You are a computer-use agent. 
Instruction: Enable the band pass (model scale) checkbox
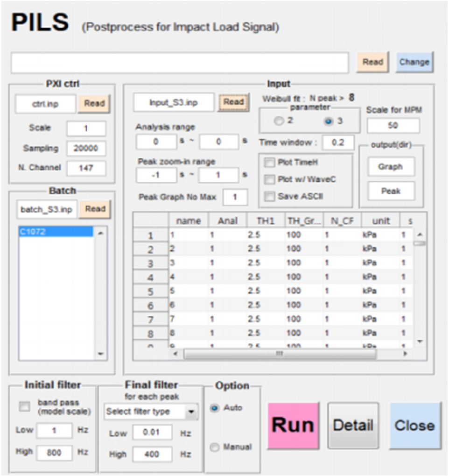[x=25, y=406]
